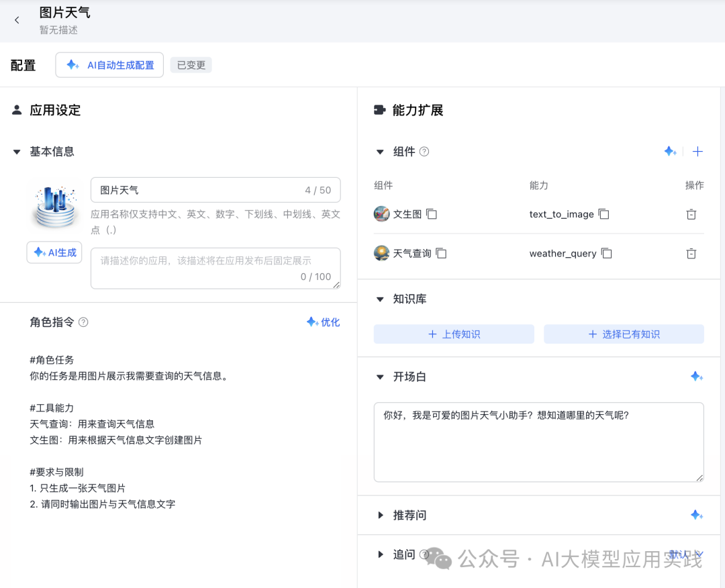Viewport: 725px width, 588px height.
Task: Click the 图片天气 page title
Action: [x=64, y=13]
